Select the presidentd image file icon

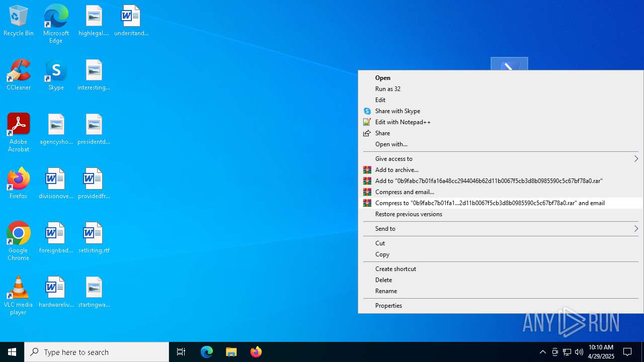pos(94,130)
